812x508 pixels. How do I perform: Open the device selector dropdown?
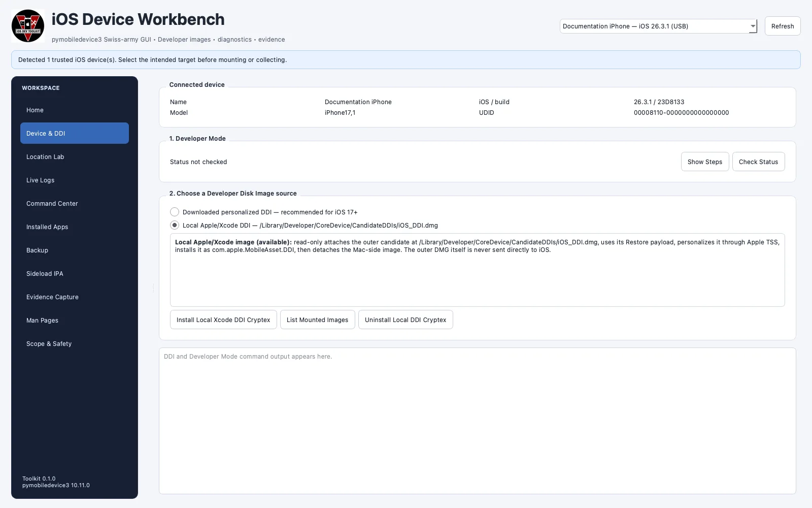(x=658, y=26)
